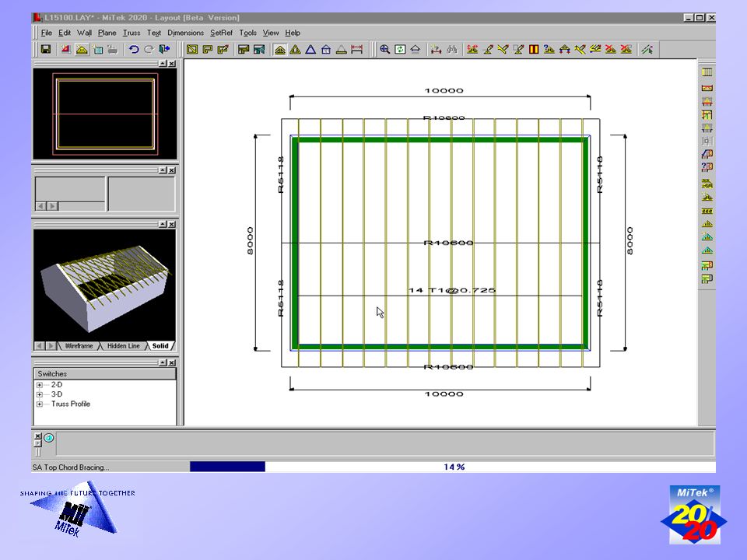This screenshot has height=560, width=747.
Task: Click the '14 T1@0.725' truss label
Action: (x=451, y=290)
